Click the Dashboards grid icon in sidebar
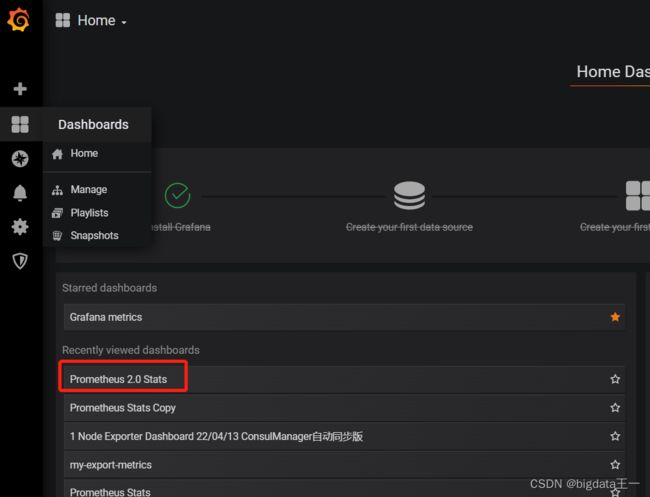The height and width of the screenshot is (497, 650). click(20, 124)
